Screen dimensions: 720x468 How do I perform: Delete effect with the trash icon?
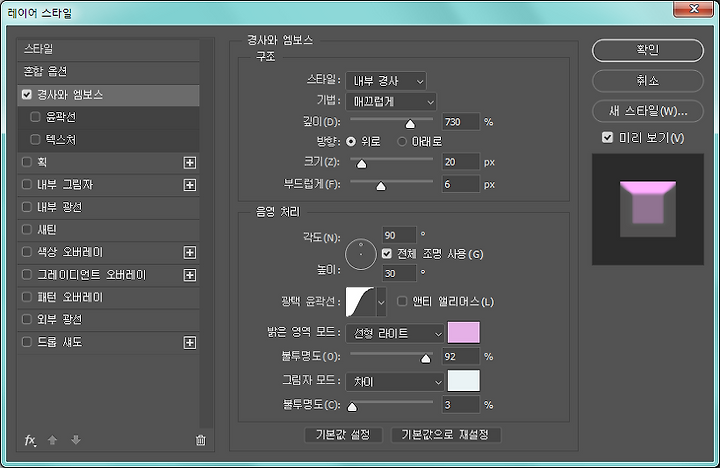(201, 440)
